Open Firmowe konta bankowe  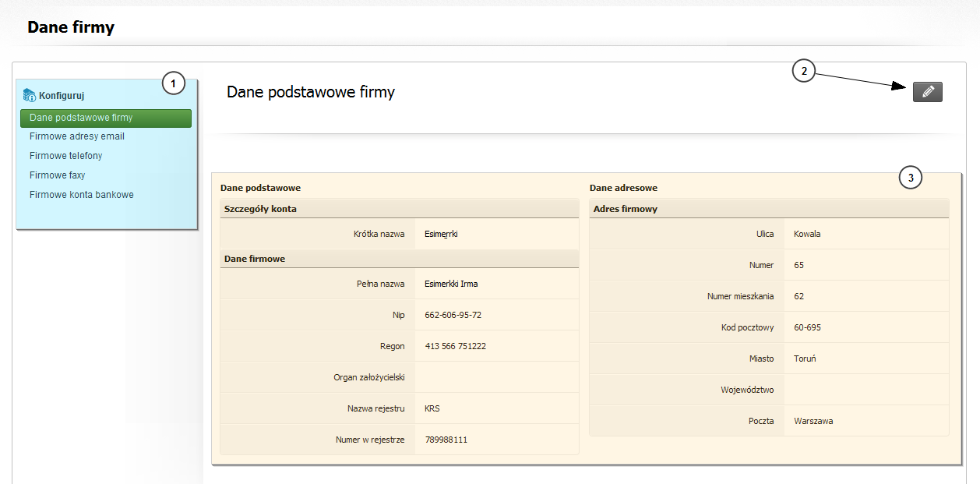[x=82, y=195]
